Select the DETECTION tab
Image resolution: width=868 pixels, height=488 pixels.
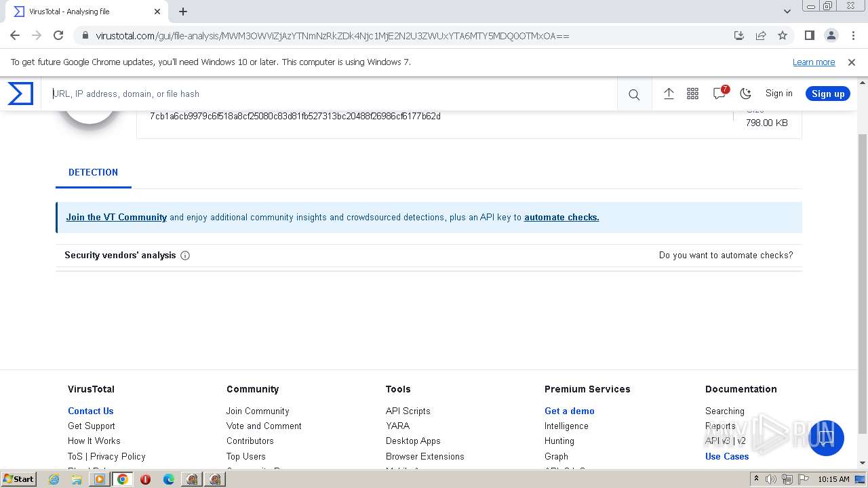[x=94, y=172]
